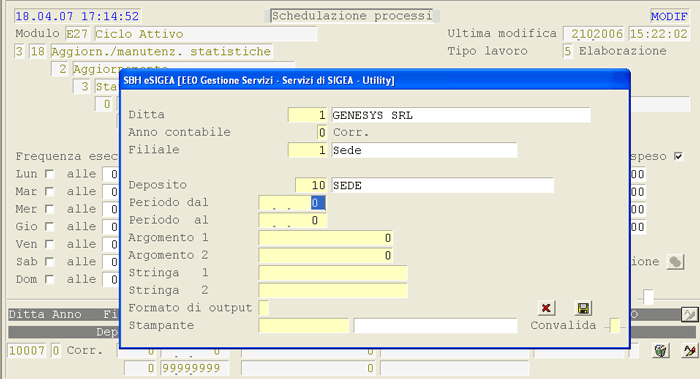Tick the Dom day checkbox
This screenshot has height=379, width=700.
(50, 279)
